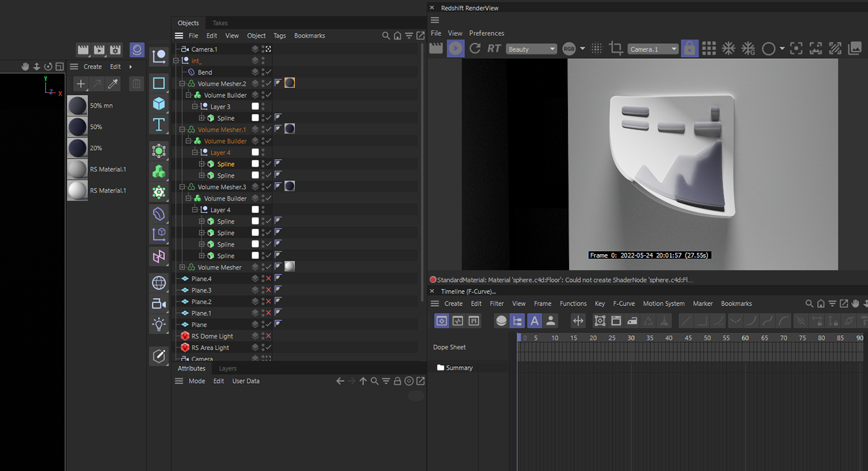Open the Tags menu in Objects panel
The width and height of the screenshot is (868, 471).
pyautogui.click(x=280, y=36)
